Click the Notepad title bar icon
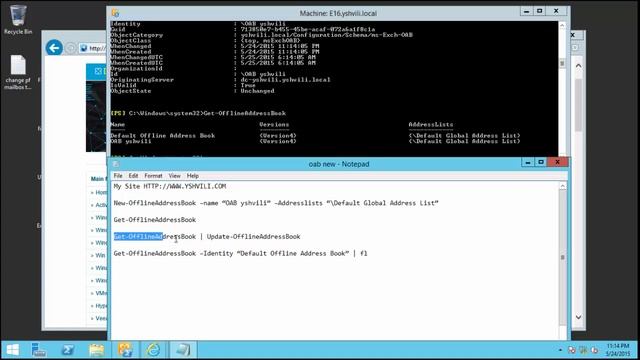 coord(116,164)
